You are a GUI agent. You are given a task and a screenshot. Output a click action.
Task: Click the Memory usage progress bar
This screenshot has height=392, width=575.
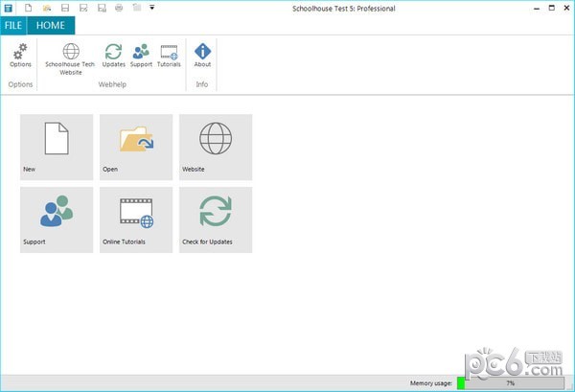point(510,382)
